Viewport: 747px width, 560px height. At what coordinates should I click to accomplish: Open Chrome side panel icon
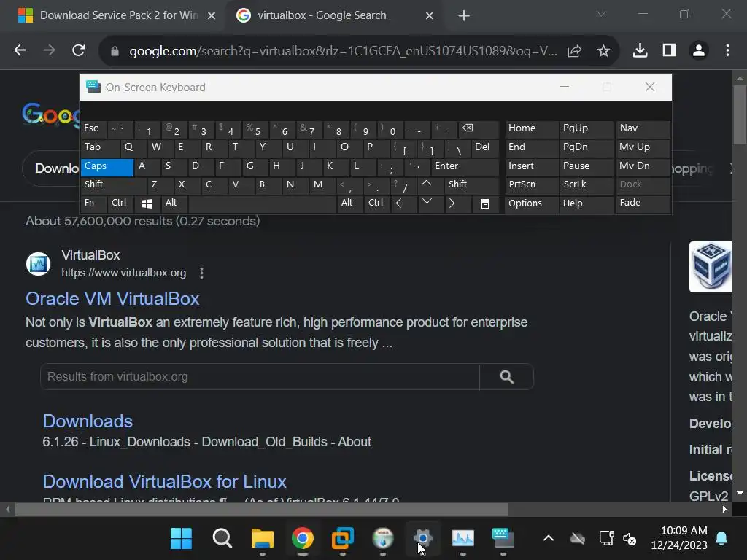[670, 50]
